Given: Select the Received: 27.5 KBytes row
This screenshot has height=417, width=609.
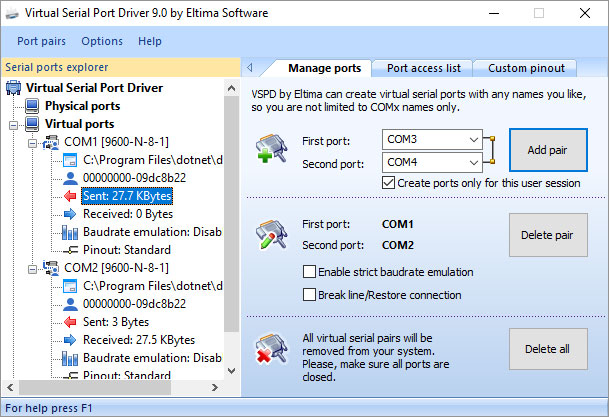Looking at the screenshot, I should [139, 340].
